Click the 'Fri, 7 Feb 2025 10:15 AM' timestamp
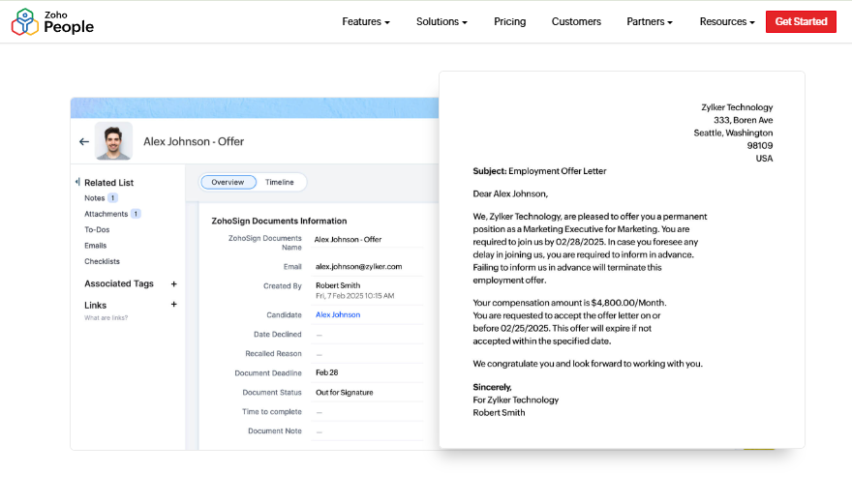 point(354,296)
